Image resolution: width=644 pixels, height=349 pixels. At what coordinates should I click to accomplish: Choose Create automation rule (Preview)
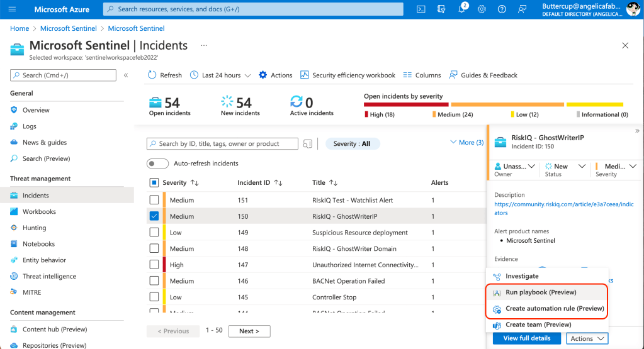click(x=554, y=309)
